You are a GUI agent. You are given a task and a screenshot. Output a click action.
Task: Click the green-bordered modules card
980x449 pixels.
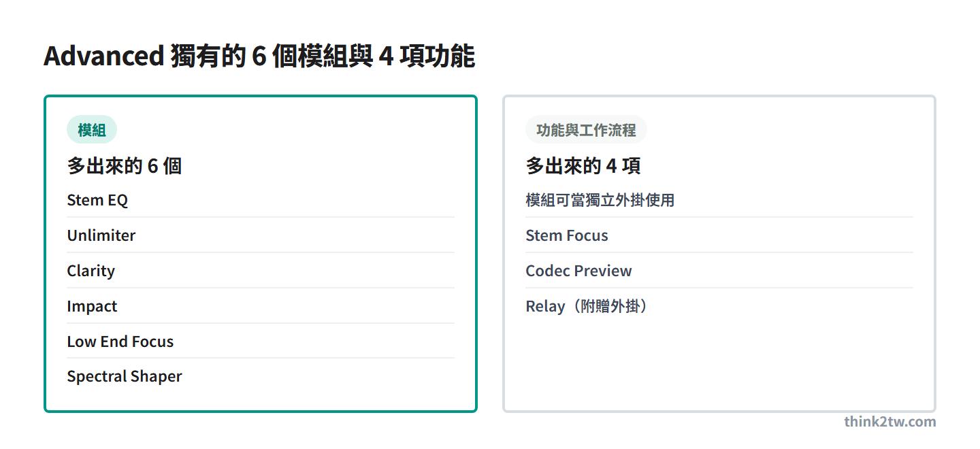coord(261,254)
